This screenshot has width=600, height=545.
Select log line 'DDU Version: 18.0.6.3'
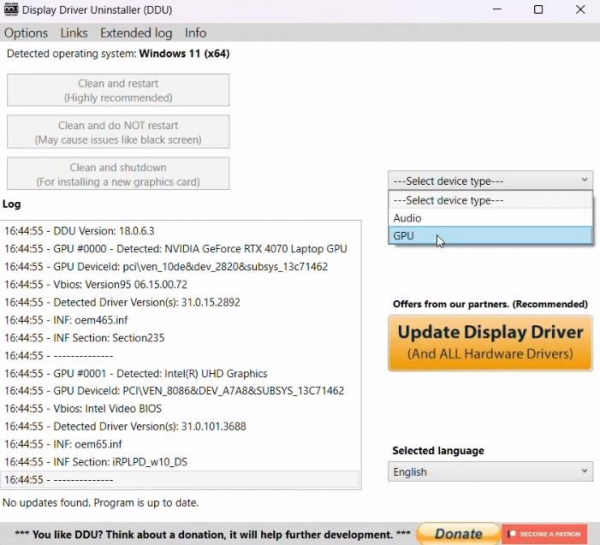(x=180, y=231)
